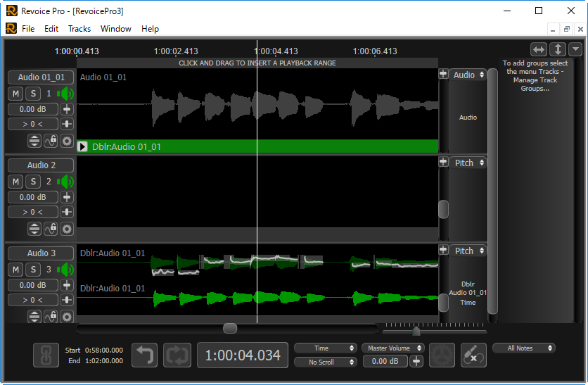Viewport: 588px width, 385px height.
Task: Play the Dblr:Audio 01_01 process bar
Action: pyautogui.click(x=82, y=146)
